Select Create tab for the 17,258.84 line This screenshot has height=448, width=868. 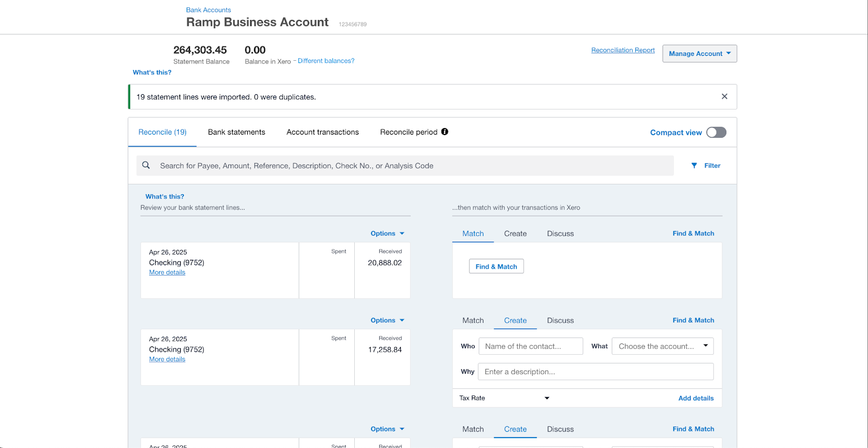coord(515,320)
